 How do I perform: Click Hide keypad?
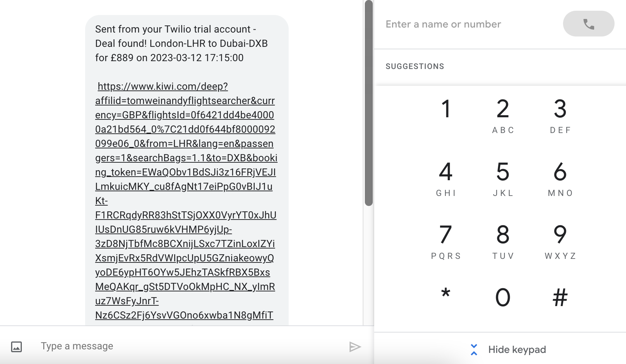click(x=517, y=350)
